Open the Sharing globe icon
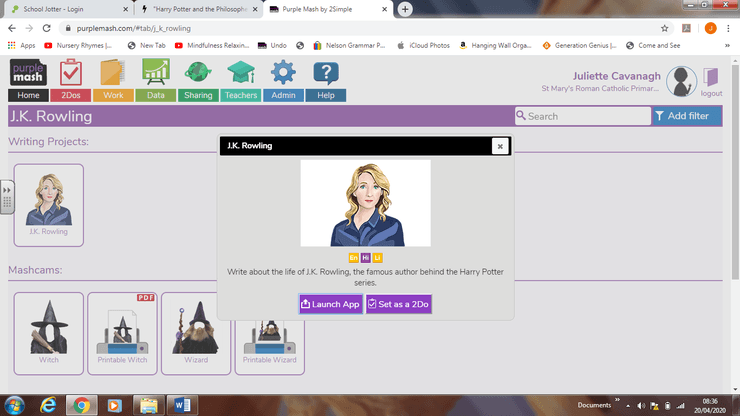740x416 pixels. (198, 72)
